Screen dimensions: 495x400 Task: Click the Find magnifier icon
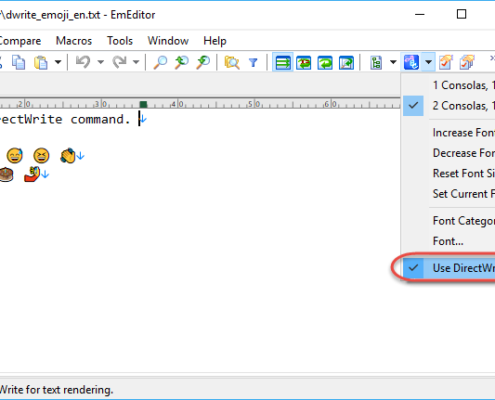[160, 62]
